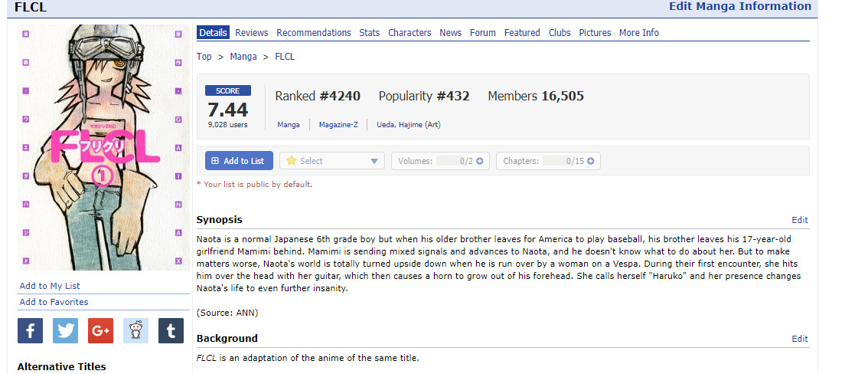Screen dimensions: 868x374
Task: Share the page on Tumblr
Action: (x=171, y=331)
